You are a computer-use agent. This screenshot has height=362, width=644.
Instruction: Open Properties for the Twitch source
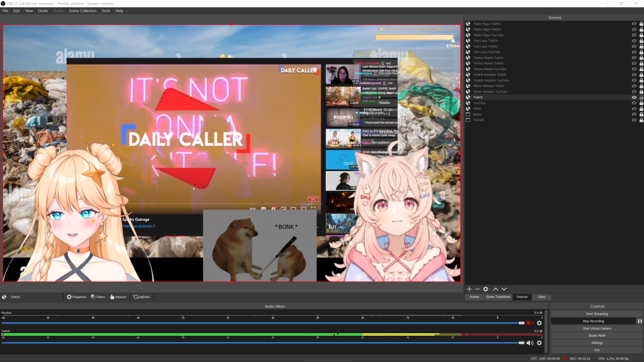pyautogui.click(x=77, y=297)
